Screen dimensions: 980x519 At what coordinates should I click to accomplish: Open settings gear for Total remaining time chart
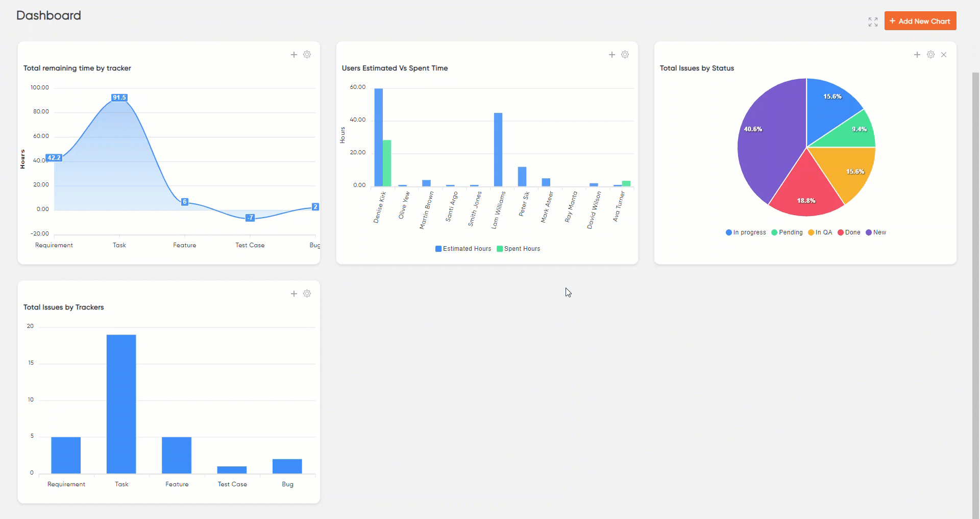[307, 55]
